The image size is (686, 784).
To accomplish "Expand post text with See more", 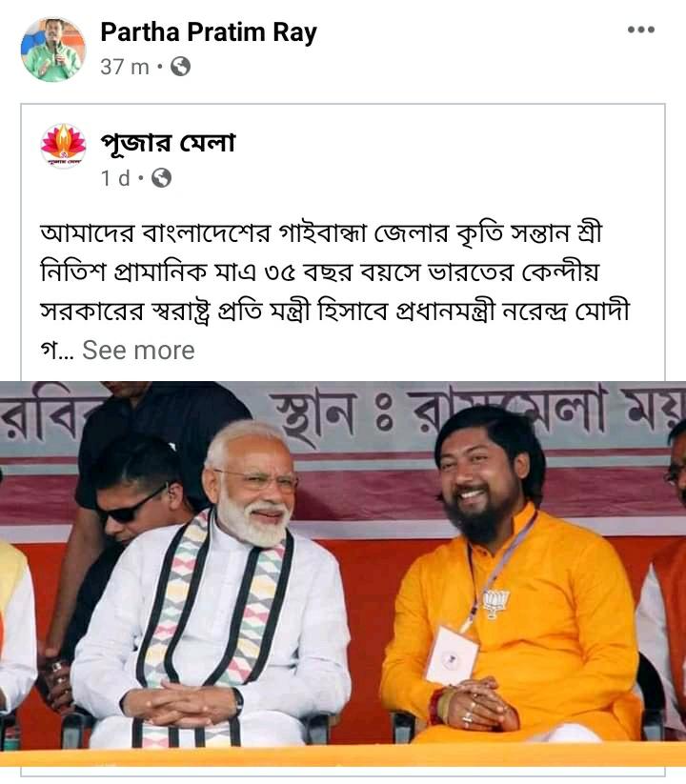I will point(138,350).
